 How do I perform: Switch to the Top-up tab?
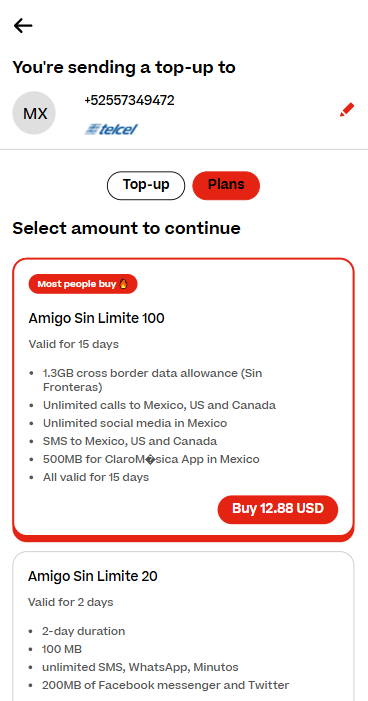146,185
